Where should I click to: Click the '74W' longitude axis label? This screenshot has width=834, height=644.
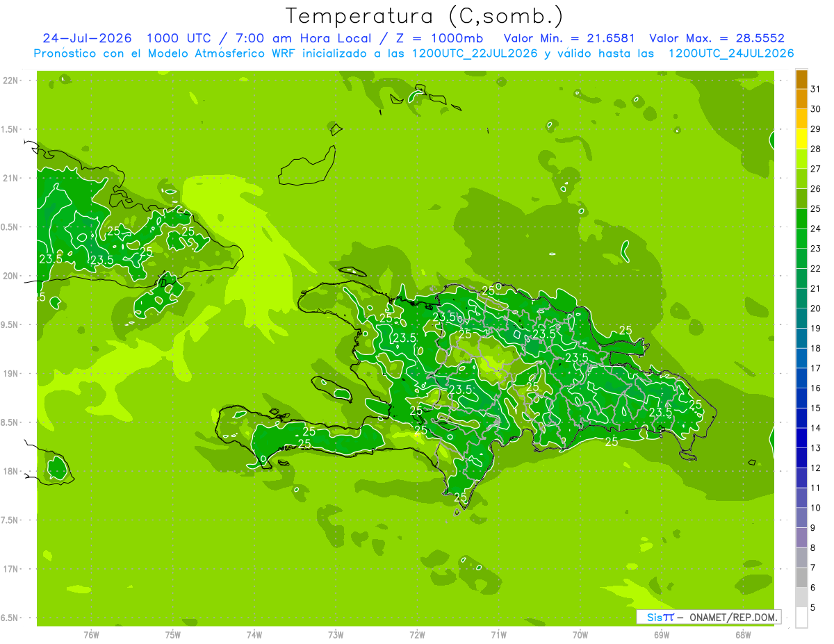pyautogui.click(x=254, y=635)
